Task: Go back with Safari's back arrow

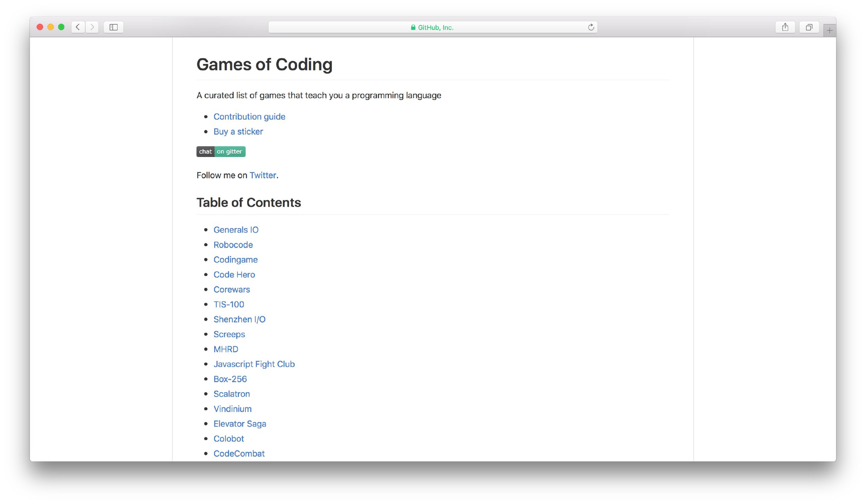Action: [x=78, y=27]
